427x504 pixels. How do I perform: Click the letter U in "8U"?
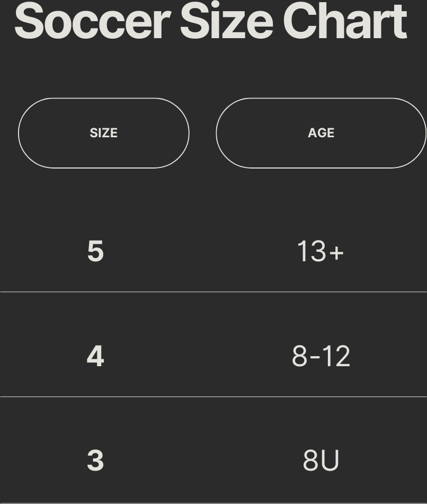pyautogui.click(x=330, y=460)
